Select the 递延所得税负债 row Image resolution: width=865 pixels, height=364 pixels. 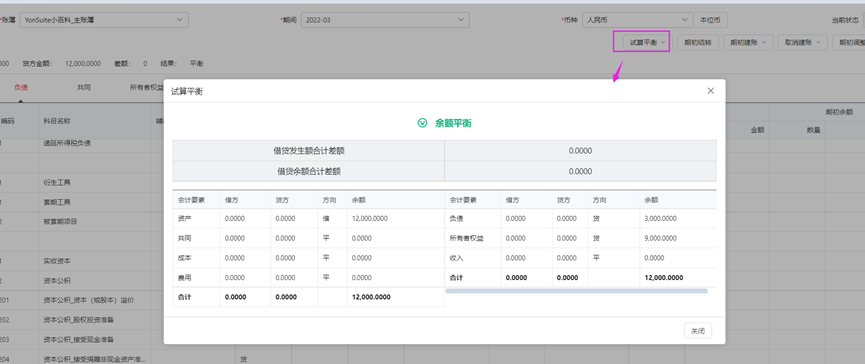click(x=67, y=143)
